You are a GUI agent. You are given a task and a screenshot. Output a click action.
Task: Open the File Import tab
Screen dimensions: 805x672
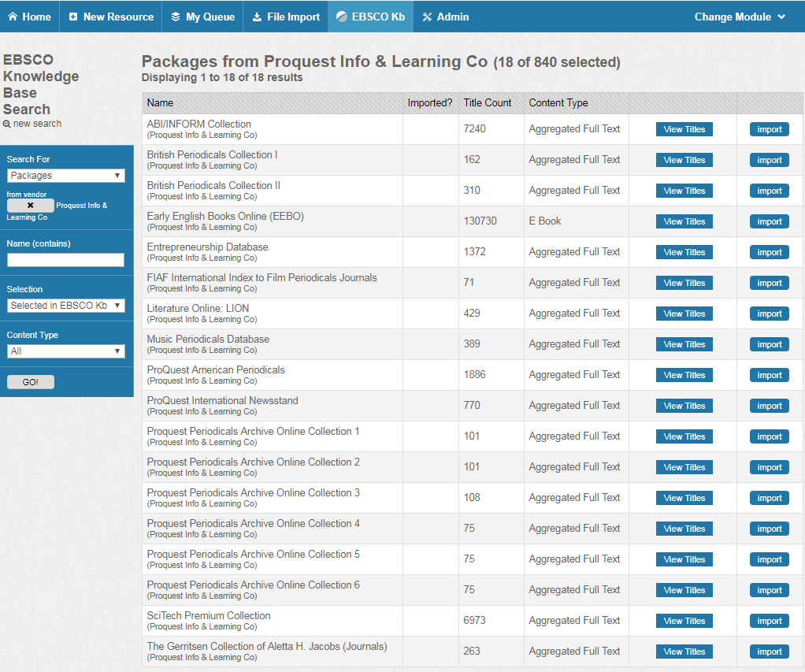pyautogui.click(x=285, y=17)
